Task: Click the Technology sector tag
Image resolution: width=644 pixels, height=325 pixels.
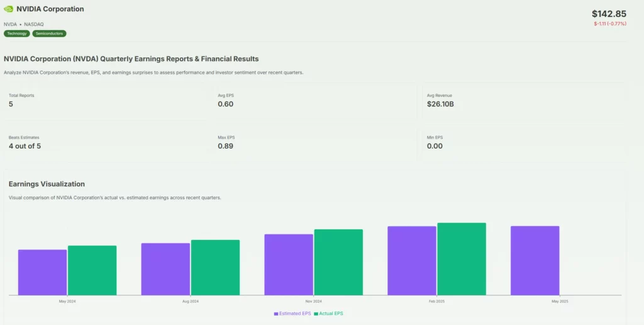Action: tap(17, 33)
